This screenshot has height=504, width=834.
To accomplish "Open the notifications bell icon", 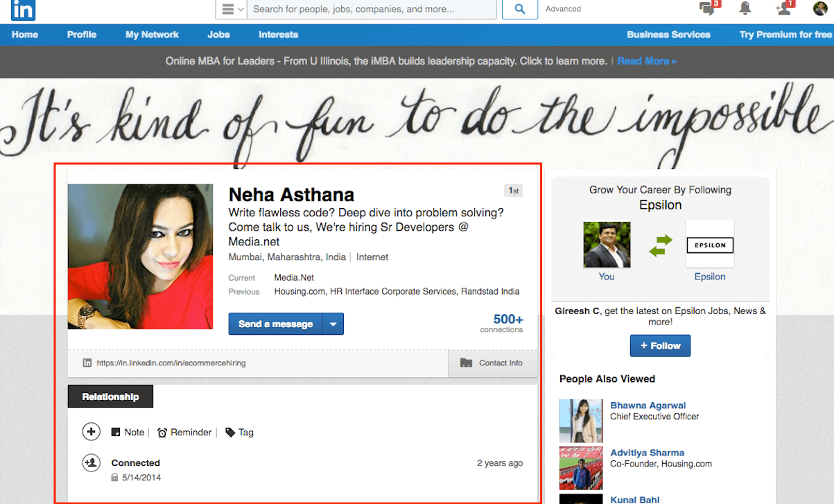I will [745, 8].
